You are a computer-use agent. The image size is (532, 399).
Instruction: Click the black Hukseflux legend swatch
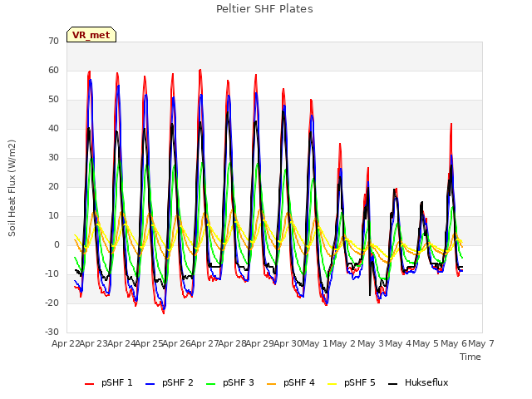point(393,384)
